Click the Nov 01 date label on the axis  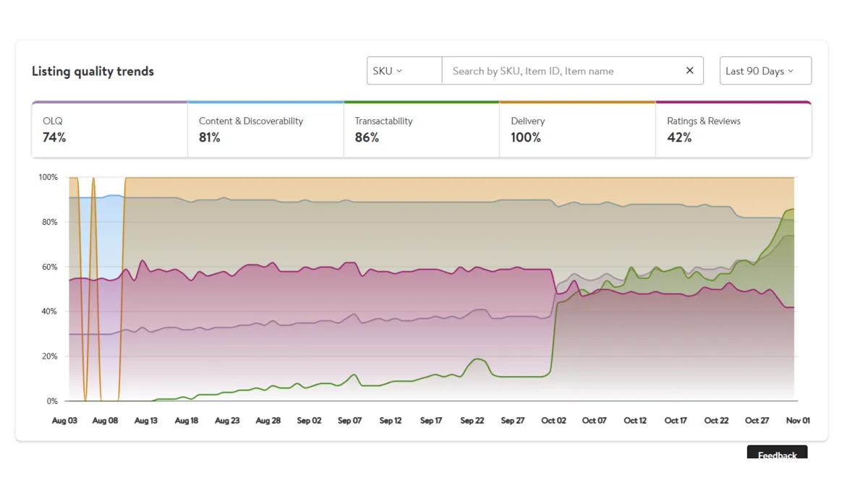pyautogui.click(x=798, y=421)
